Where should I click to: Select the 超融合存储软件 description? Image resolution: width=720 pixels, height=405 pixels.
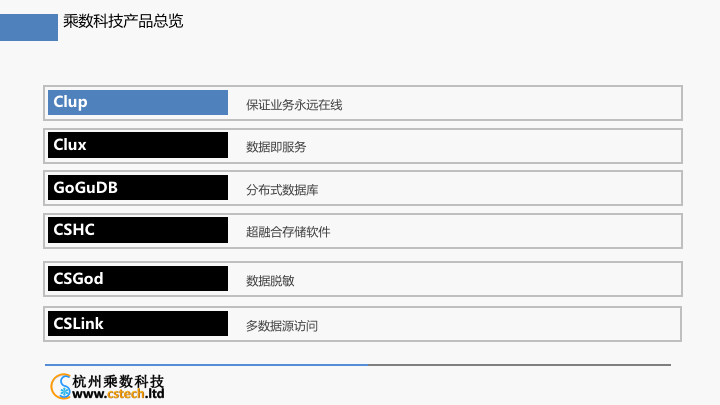(x=288, y=232)
